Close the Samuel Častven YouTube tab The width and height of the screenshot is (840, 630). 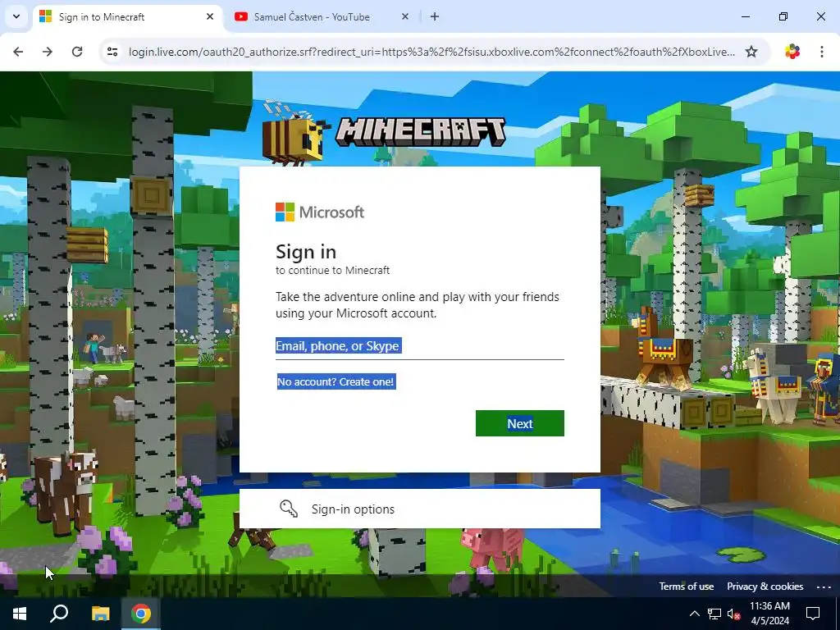click(x=405, y=16)
